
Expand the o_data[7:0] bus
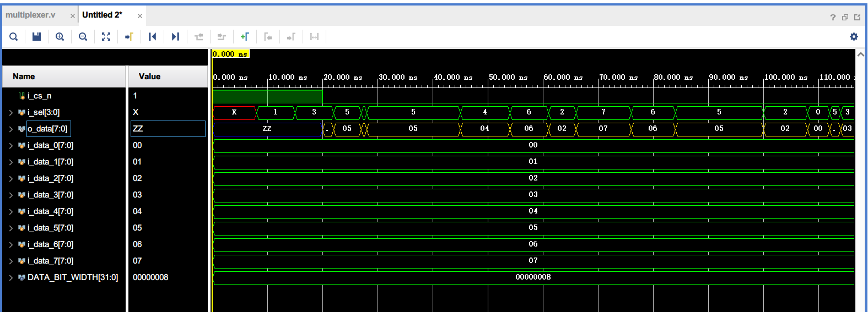pyautogui.click(x=10, y=129)
